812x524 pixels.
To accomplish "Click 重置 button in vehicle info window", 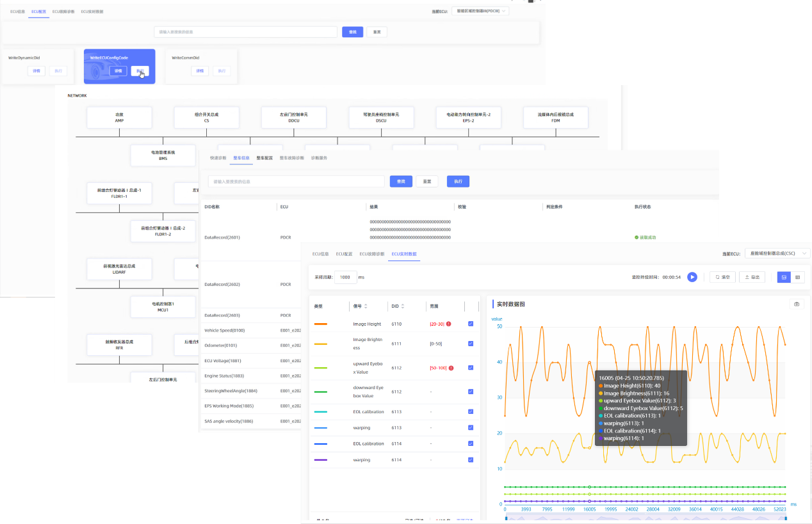I will click(x=427, y=182).
